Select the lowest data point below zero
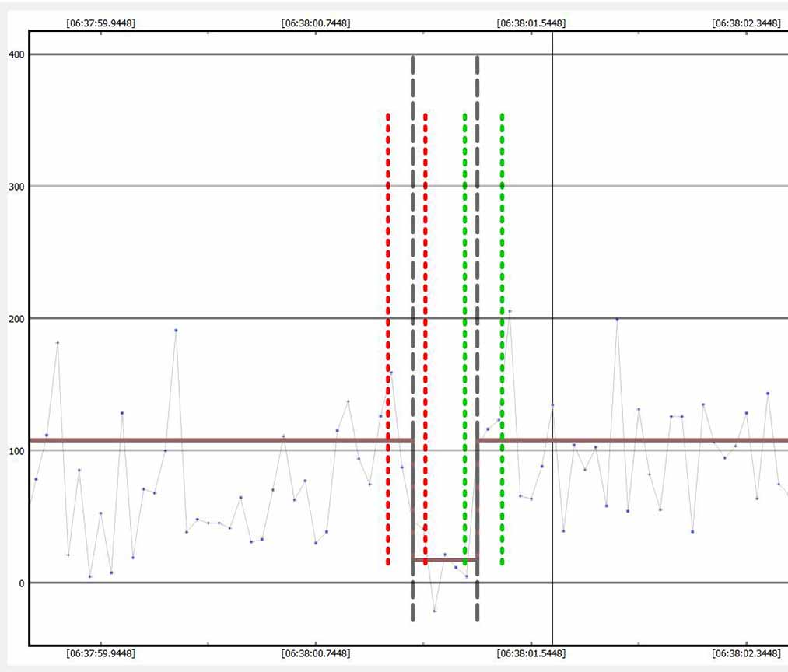The width and height of the screenshot is (788, 672). coord(434,611)
